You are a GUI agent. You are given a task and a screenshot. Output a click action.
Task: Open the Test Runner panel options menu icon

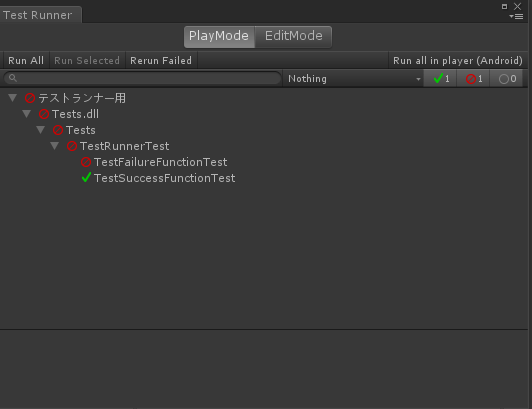516,17
